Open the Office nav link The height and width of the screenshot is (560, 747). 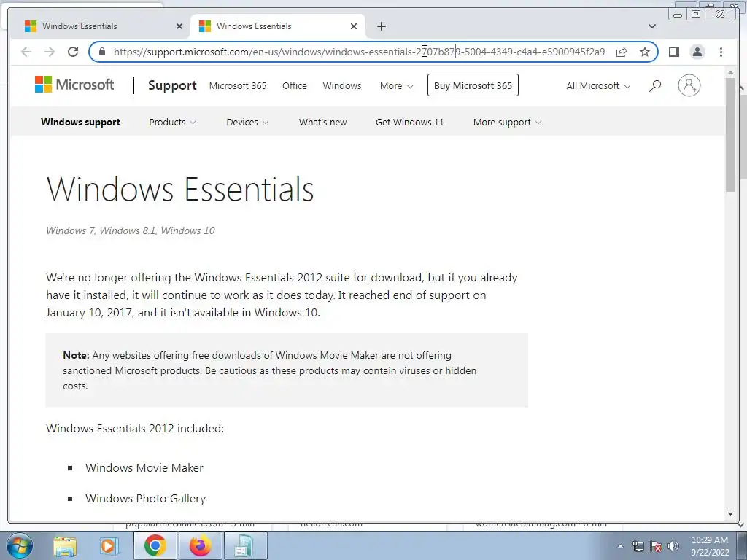pos(295,86)
